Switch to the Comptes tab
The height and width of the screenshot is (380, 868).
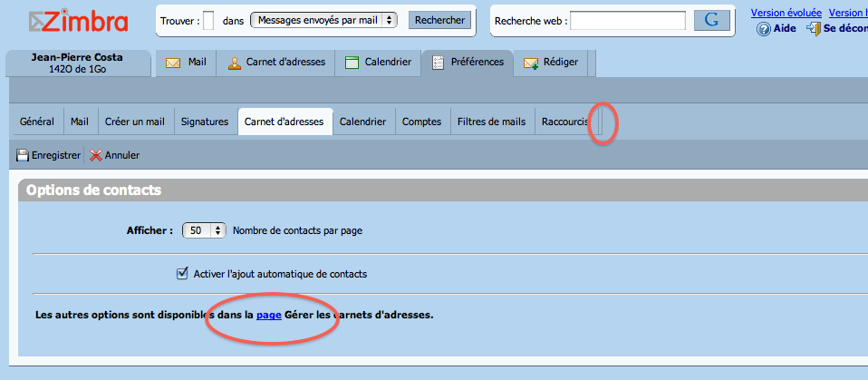coord(422,122)
